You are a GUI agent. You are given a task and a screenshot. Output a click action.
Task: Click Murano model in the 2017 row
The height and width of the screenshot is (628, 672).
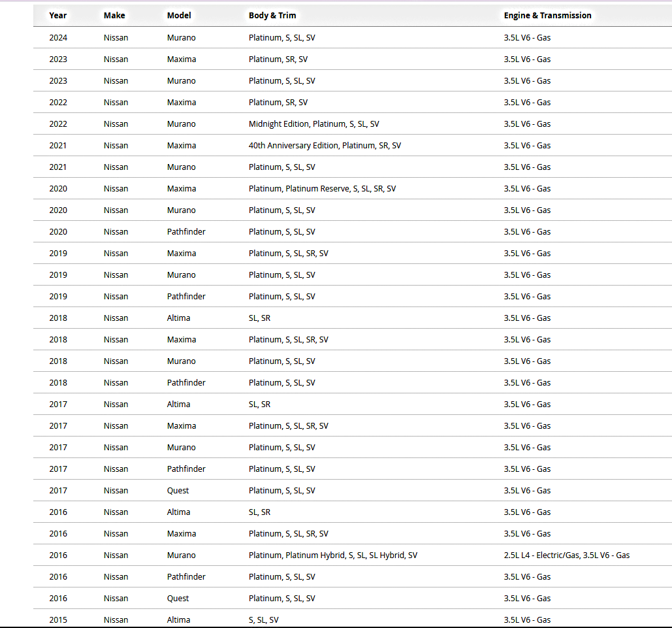tap(182, 448)
